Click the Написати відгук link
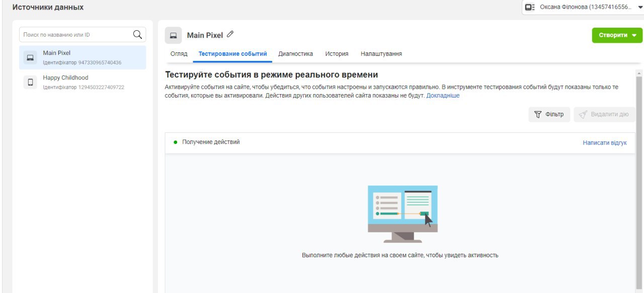The height and width of the screenshot is (293, 644). coord(605,143)
